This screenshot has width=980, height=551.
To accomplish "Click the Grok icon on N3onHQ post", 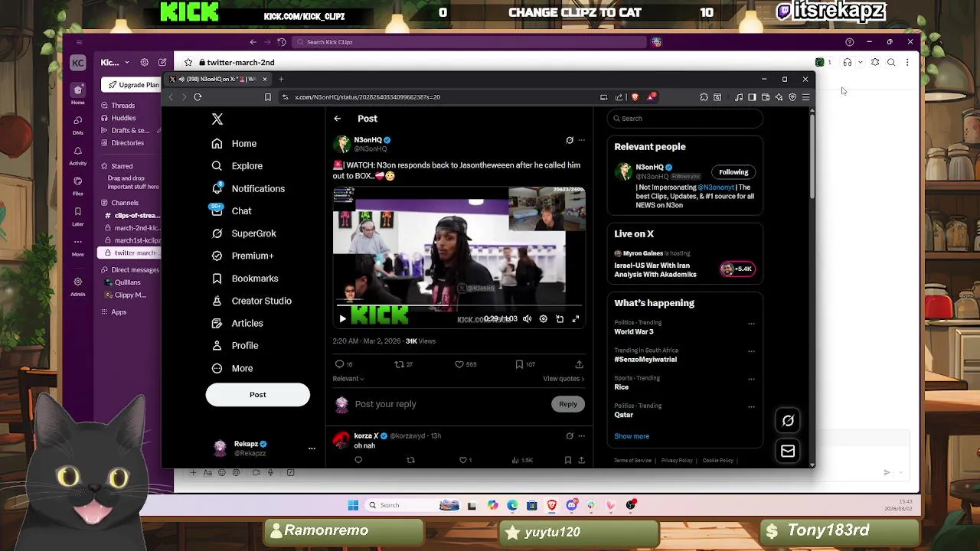I will [569, 140].
